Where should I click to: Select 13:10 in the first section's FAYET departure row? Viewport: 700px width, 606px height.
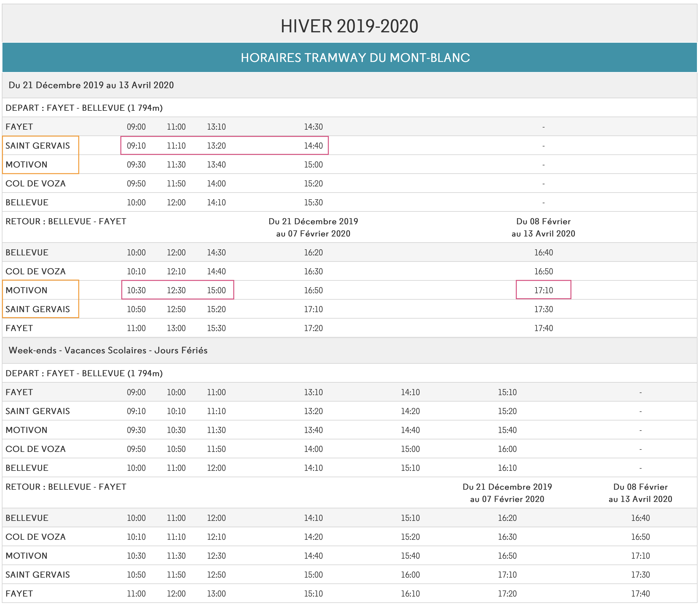(x=216, y=127)
